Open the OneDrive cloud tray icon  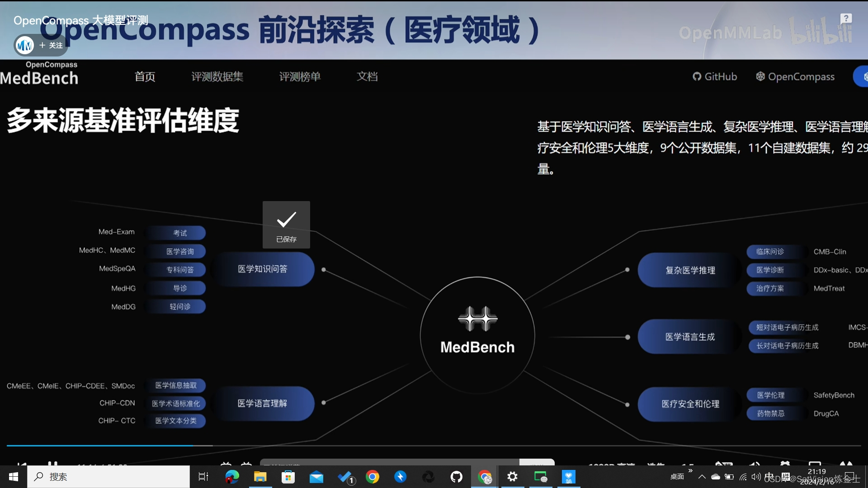[x=715, y=477]
